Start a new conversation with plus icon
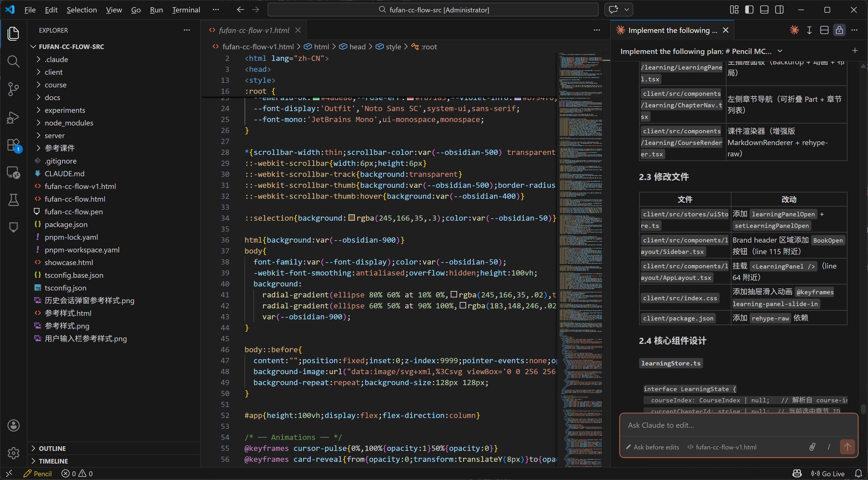 click(x=855, y=51)
